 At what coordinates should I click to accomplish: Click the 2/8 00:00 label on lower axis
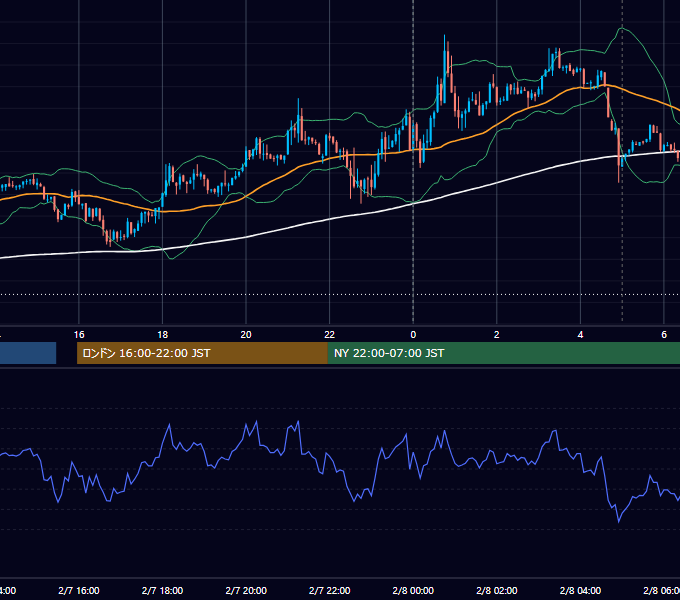413,590
